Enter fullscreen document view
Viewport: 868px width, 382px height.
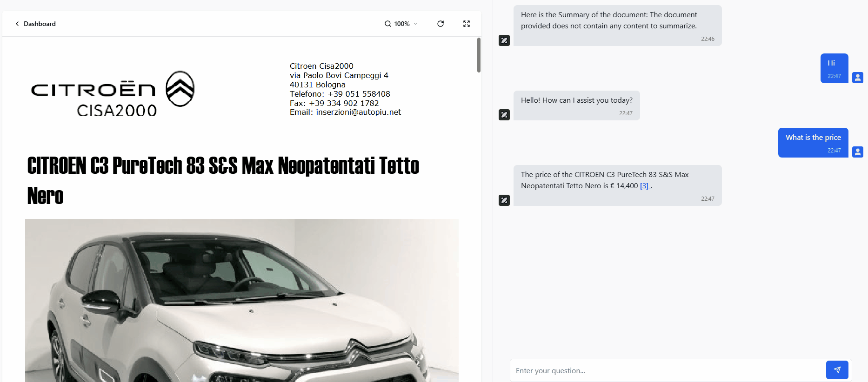click(467, 24)
